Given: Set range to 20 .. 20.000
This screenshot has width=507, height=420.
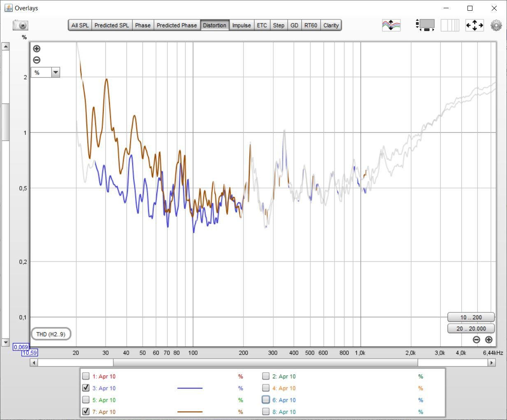Looking at the screenshot, I should (x=471, y=328).
